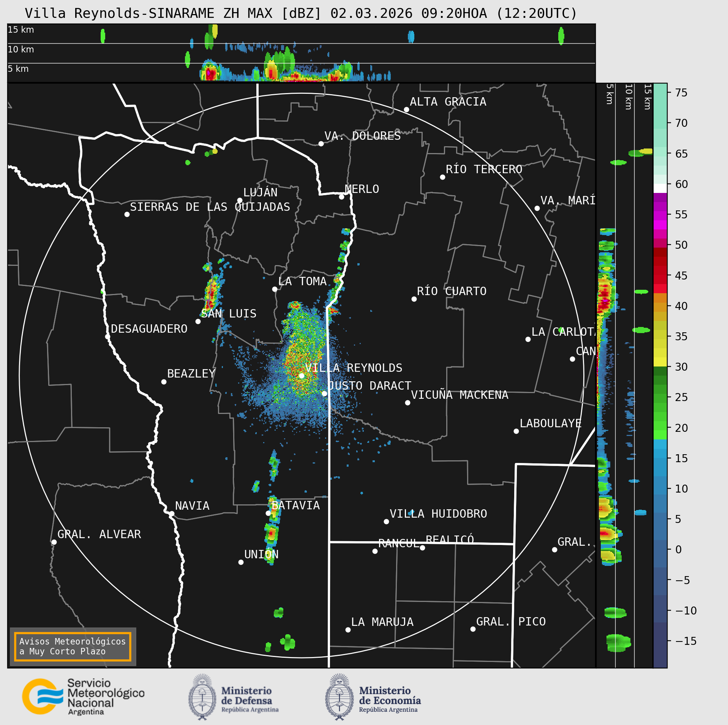Click the Ministerio de Defensa emblem
This screenshot has width=728, height=725.
coord(202,697)
